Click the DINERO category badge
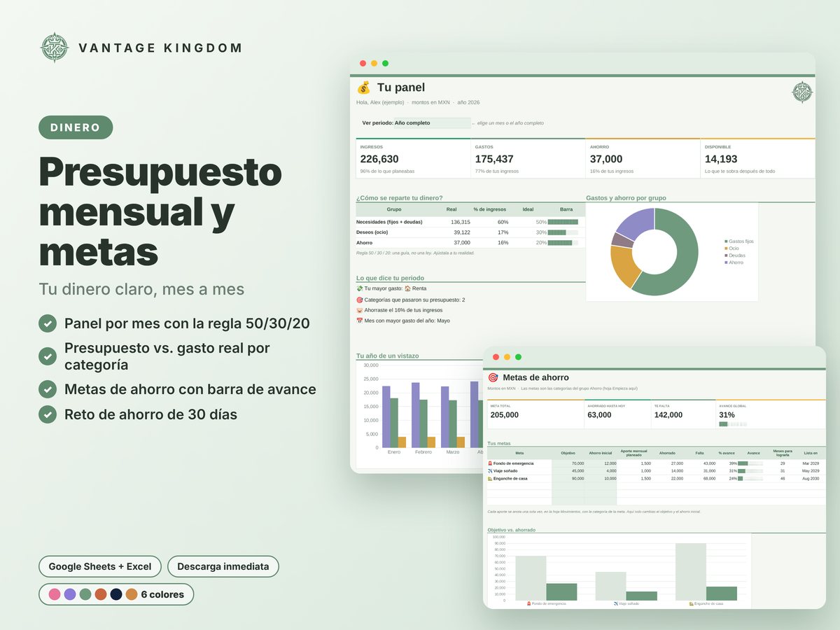 click(76, 127)
